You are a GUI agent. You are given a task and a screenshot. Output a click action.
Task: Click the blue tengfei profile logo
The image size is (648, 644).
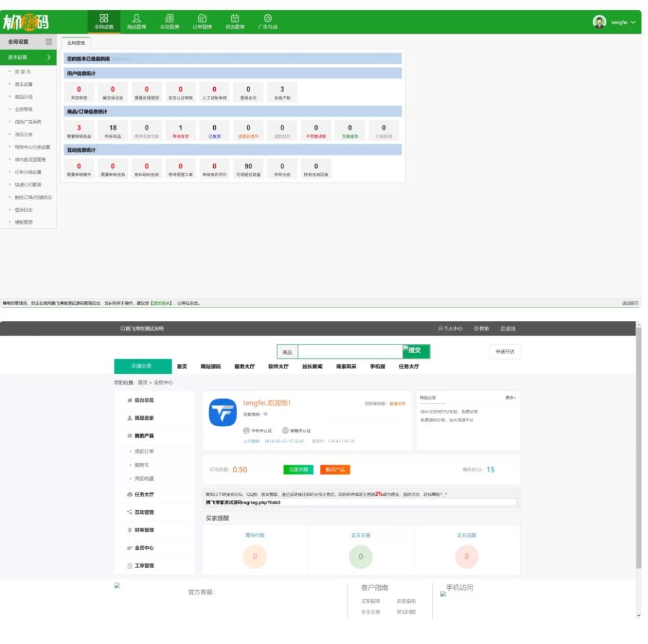point(222,412)
